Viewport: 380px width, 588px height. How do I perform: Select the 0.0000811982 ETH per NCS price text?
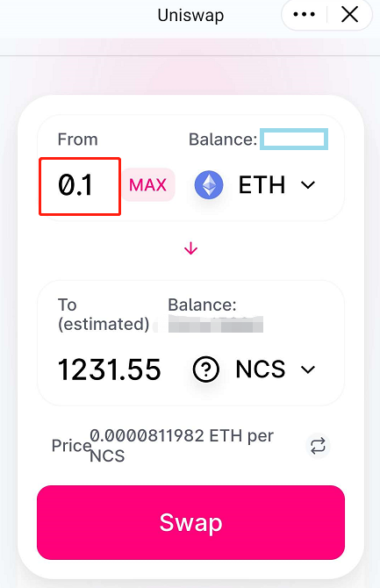point(182,446)
